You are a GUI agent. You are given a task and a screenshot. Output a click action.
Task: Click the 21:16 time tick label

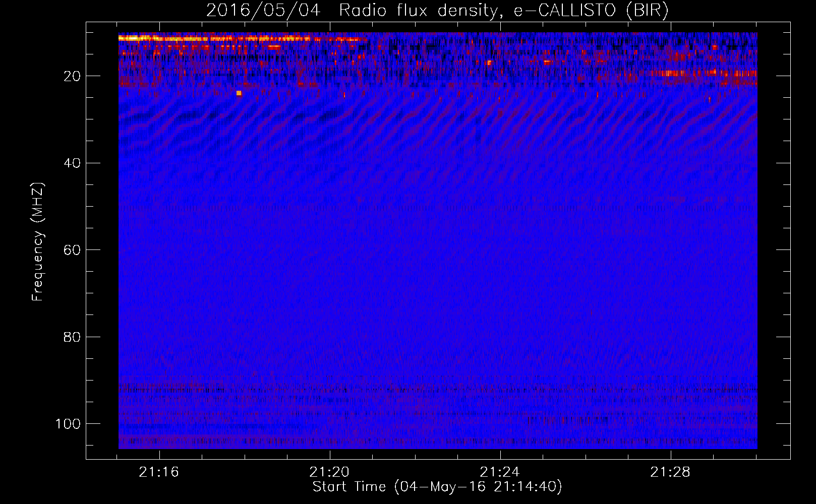click(159, 472)
